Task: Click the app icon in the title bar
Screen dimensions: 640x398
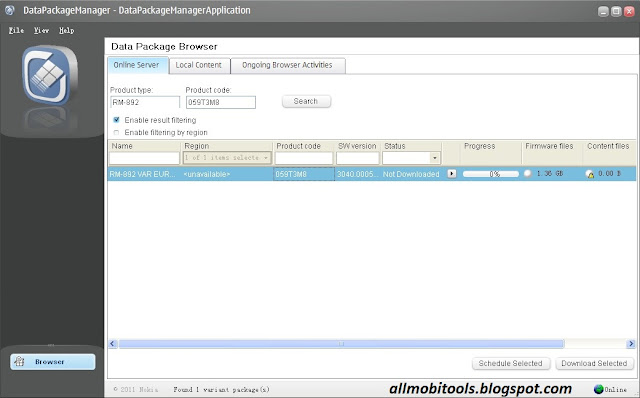Action: tap(10, 10)
